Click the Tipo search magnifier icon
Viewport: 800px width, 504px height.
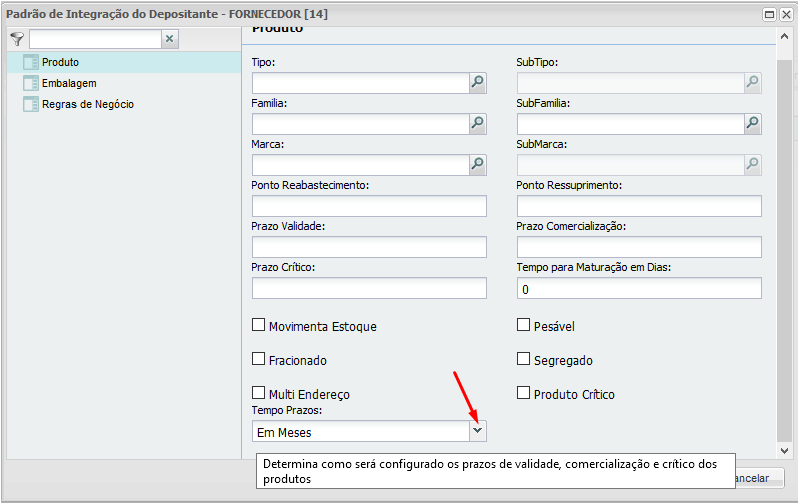[477, 83]
